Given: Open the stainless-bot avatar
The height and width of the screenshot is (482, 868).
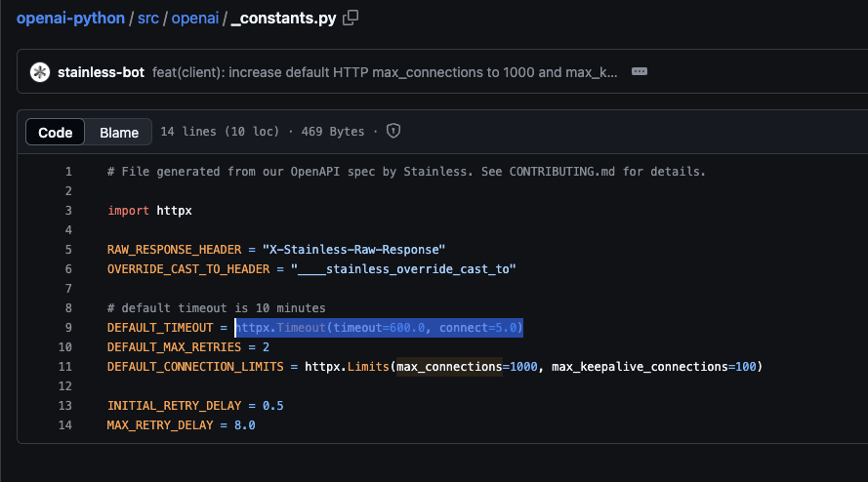Looking at the screenshot, I should coord(40,72).
